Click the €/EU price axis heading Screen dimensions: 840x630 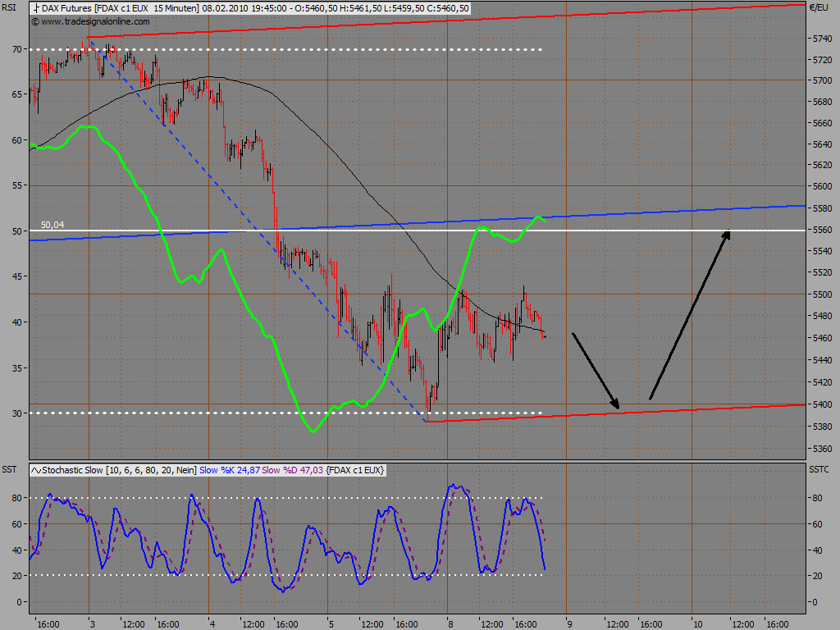pos(819,7)
